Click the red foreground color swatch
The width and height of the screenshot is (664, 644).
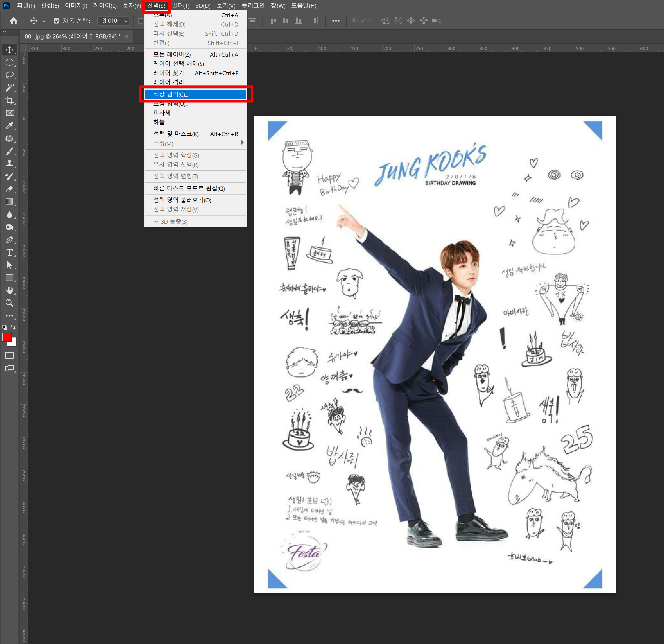(x=7, y=337)
